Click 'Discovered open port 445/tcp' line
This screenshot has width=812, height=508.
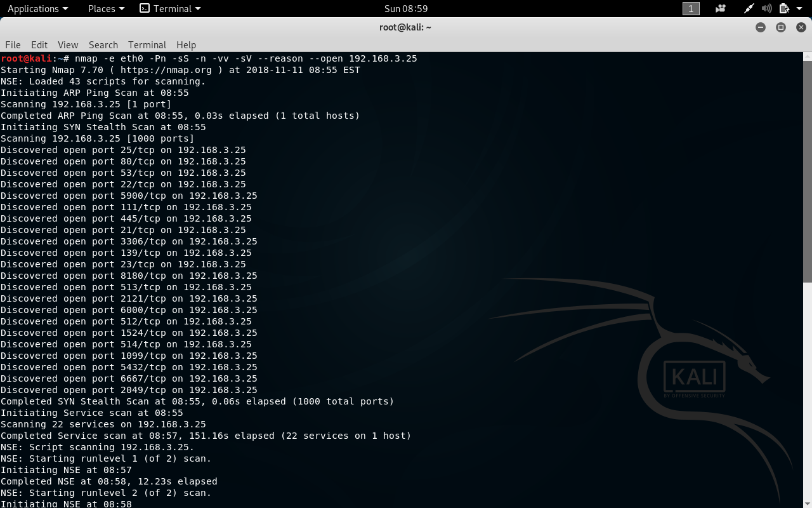(126, 218)
